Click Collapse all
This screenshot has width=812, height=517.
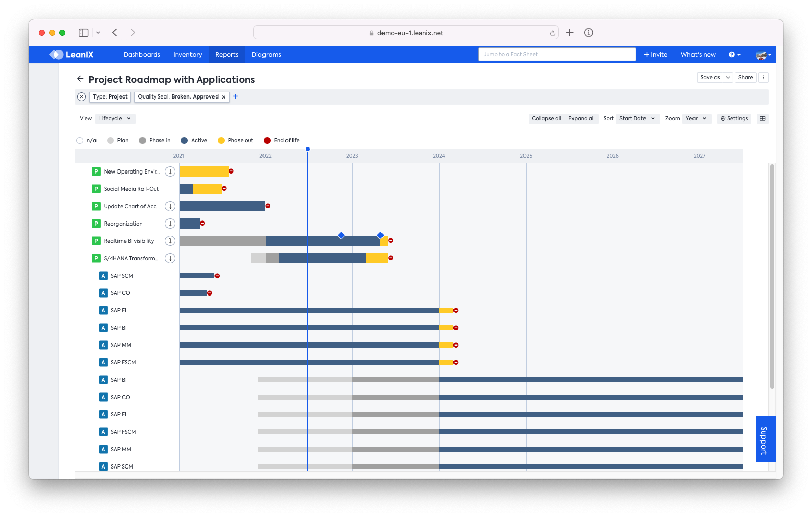coord(546,119)
